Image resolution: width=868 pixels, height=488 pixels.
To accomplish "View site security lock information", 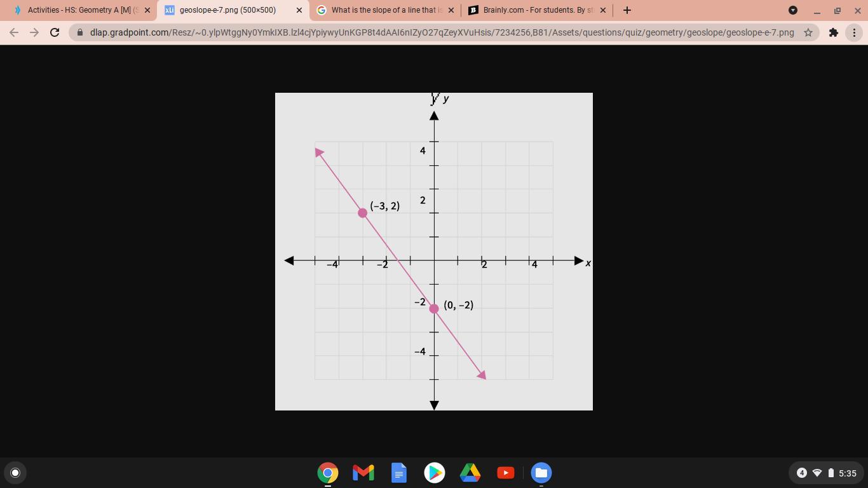I will 80,32.
